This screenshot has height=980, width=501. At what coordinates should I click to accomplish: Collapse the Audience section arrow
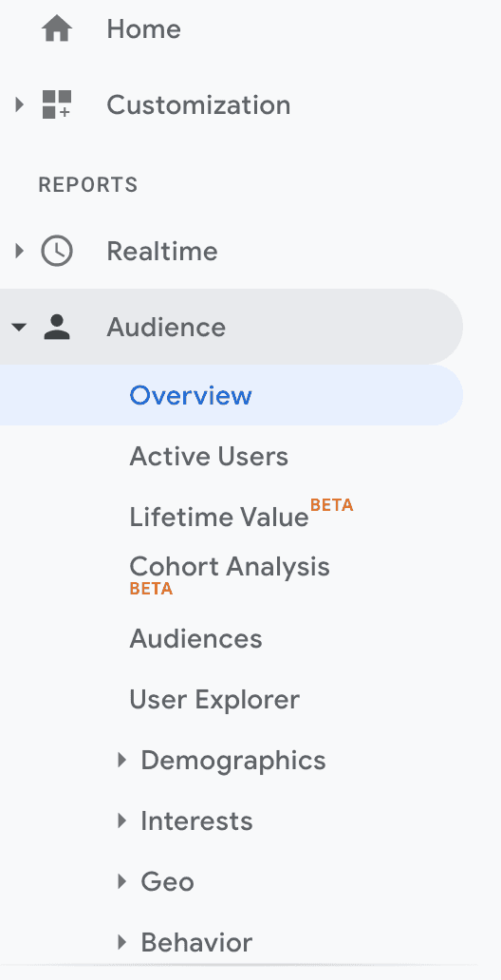coord(19,327)
